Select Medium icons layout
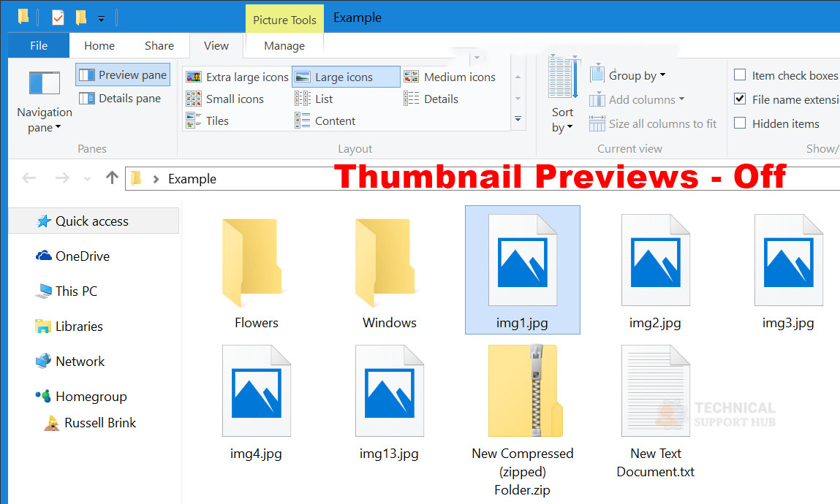840x504 pixels. tap(450, 77)
